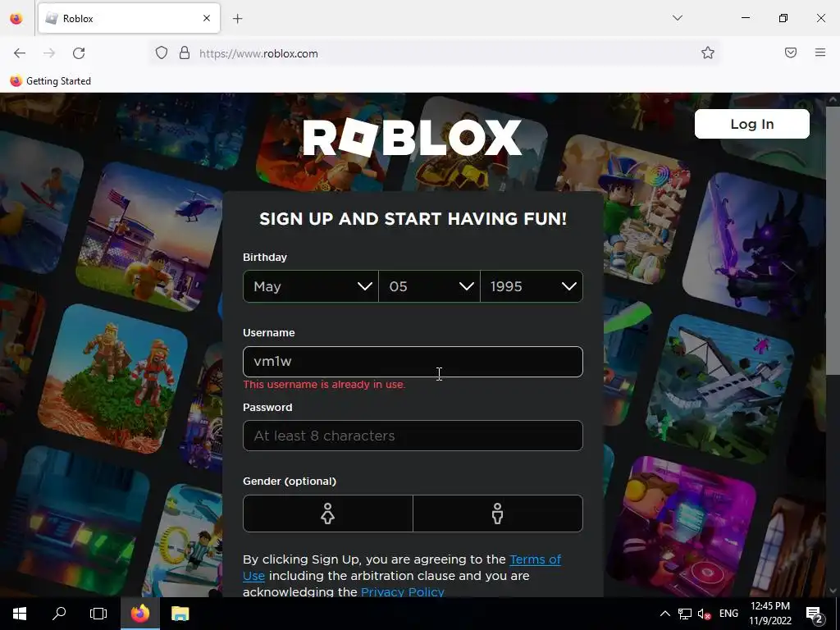
Task: Click Firefox icon in taskbar
Action: tap(140, 614)
